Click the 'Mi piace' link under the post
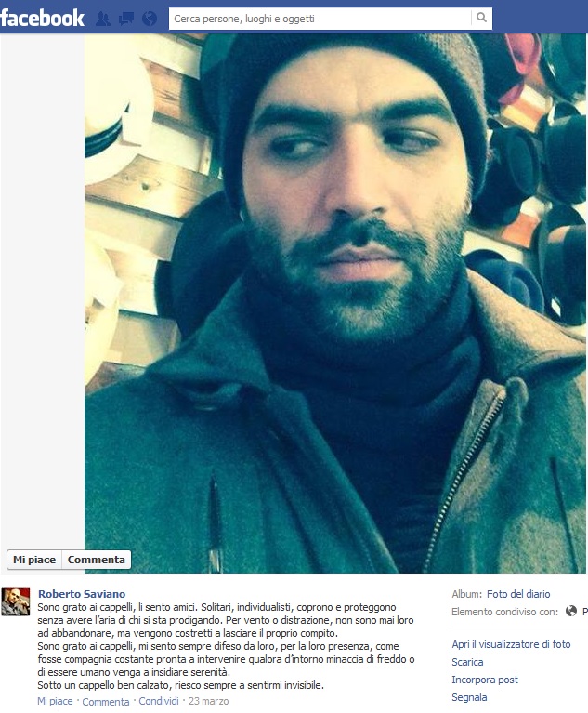Viewport: 588px width, 713px height. tap(55, 701)
